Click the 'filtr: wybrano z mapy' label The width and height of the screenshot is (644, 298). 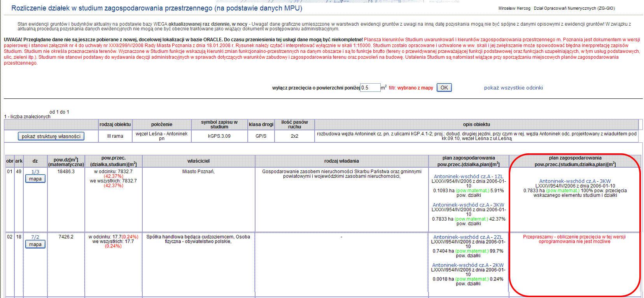pos(411,88)
